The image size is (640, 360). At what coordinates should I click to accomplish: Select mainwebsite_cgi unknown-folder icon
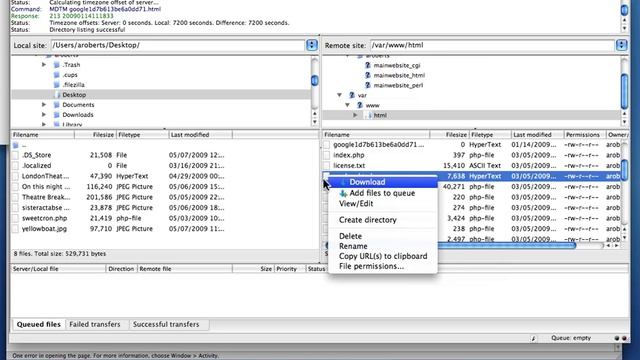click(367, 65)
